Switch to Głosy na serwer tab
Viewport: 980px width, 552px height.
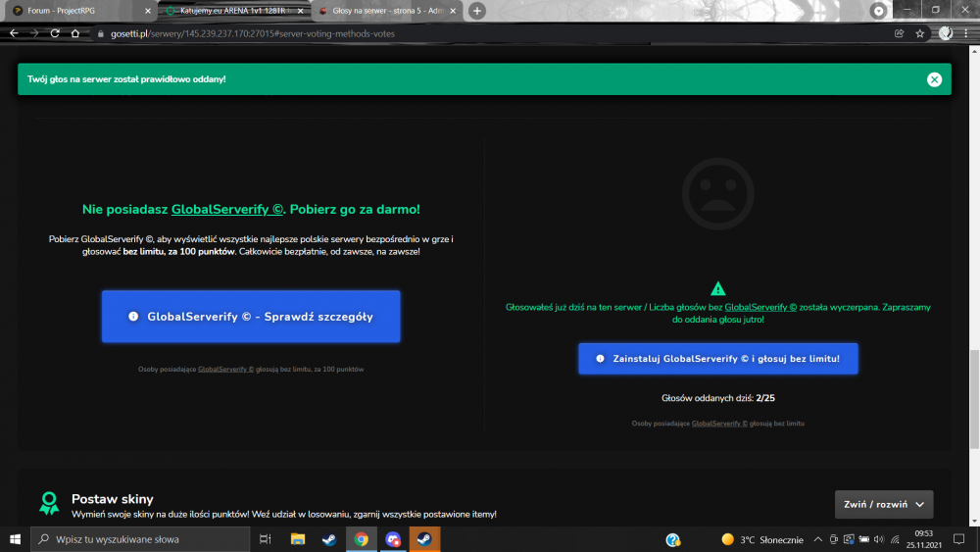tap(387, 11)
